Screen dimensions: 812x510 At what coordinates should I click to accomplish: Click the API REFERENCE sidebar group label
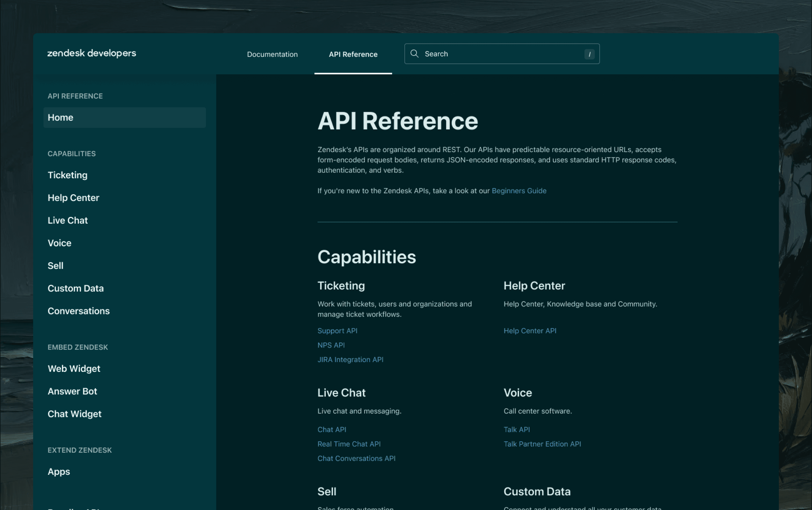point(75,96)
